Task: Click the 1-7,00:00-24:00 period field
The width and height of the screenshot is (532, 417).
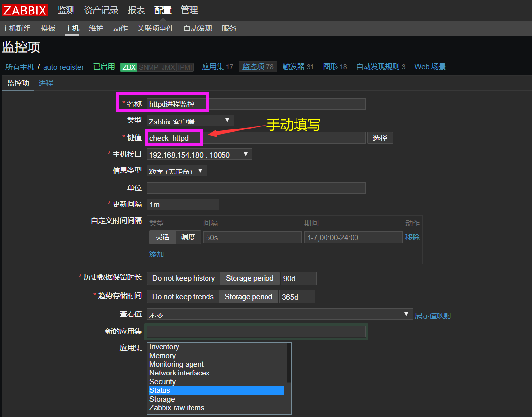Action: pyautogui.click(x=354, y=237)
